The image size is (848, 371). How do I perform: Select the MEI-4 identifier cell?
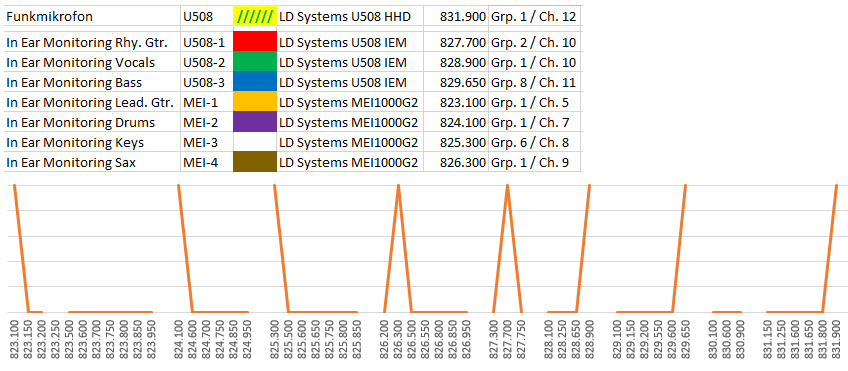tap(207, 162)
